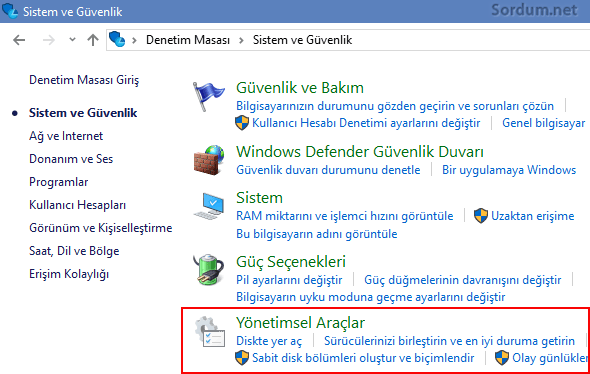
Task: Click Sabit disk bölümleri oluştur ve biçimlendir
Action: pyautogui.click(x=363, y=358)
